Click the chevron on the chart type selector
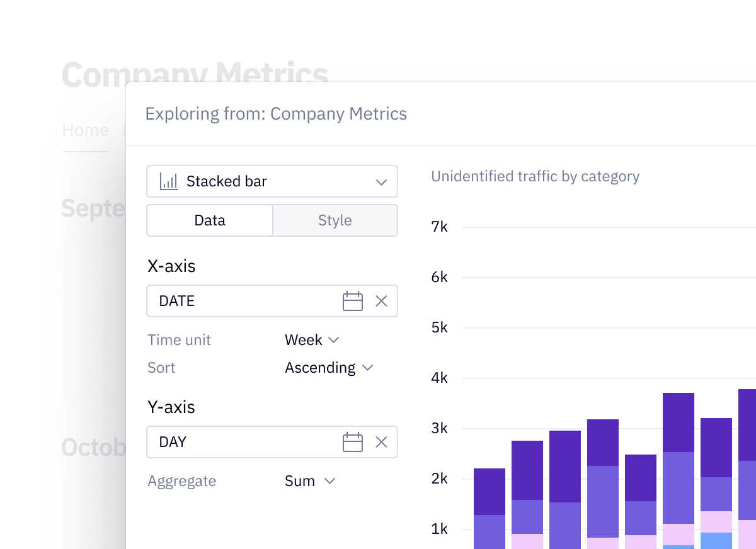756x549 pixels. [x=381, y=181]
